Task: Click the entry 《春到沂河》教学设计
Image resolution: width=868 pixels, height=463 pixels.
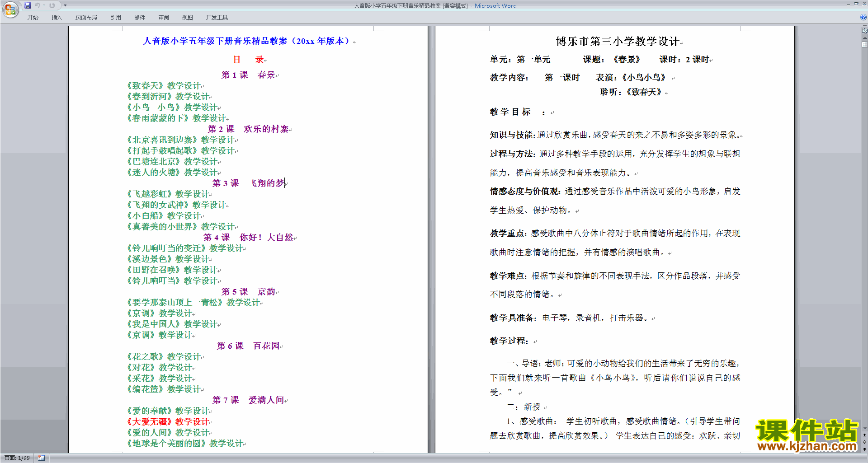Action: [167, 97]
